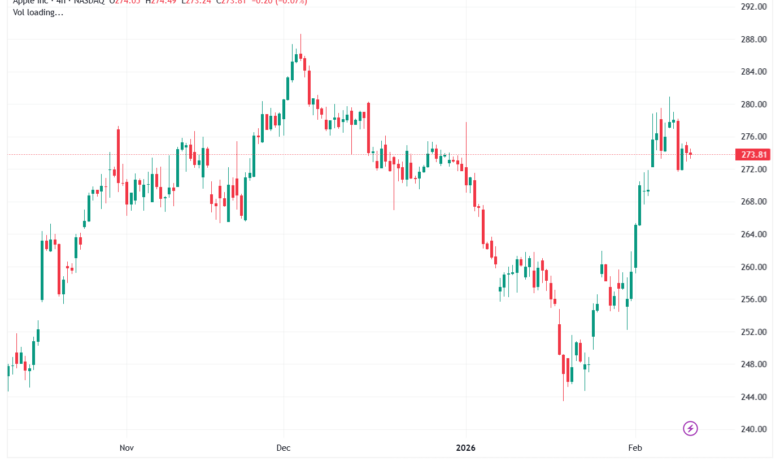Click the 268.00 price scale label
Image resolution: width=780 pixels, height=470 pixels.
[x=753, y=202]
